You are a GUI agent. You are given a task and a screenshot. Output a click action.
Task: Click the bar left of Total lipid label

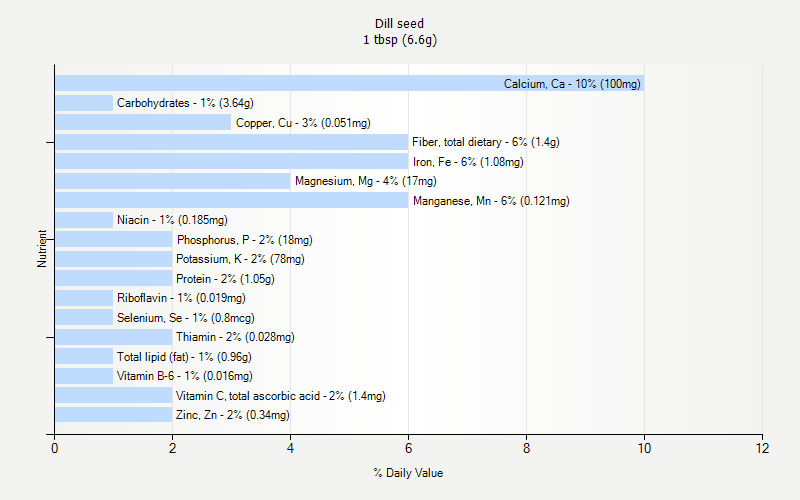click(84, 356)
